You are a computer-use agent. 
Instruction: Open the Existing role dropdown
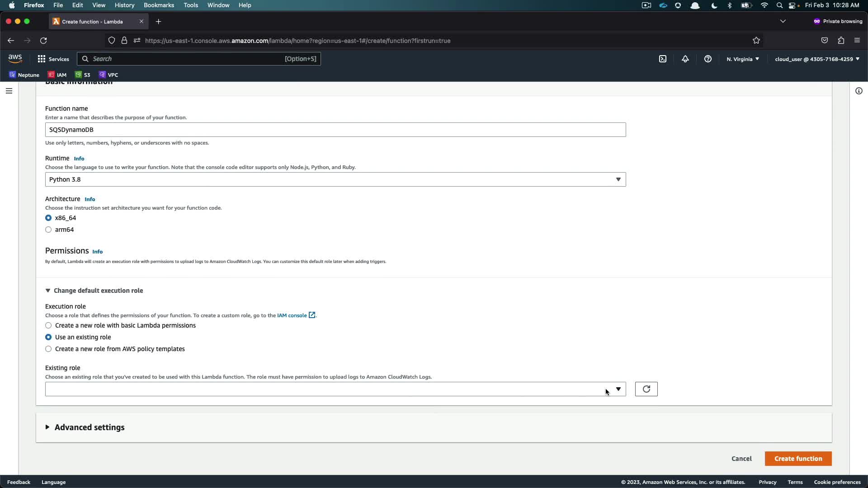pos(335,389)
